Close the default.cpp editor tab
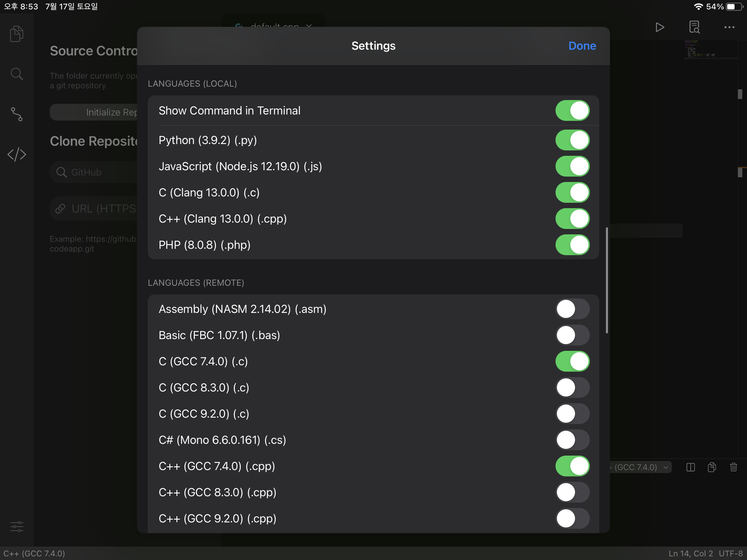747x560 pixels. pyautogui.click(x=309, y=26)
